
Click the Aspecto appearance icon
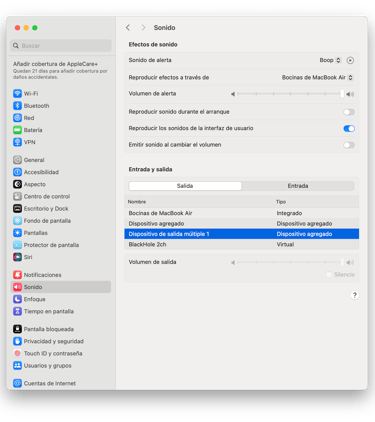tap(17, 184)
